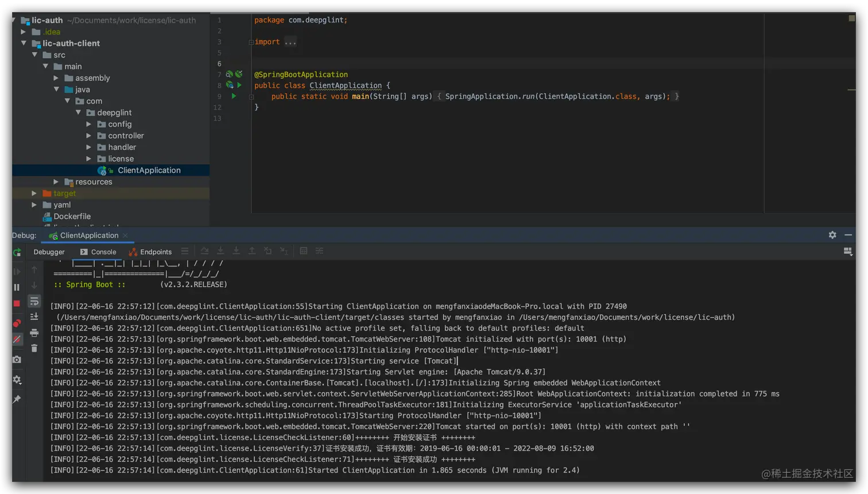Image resolution: width=868 pixels, height=494 pixels.
Task: Unfold the collapsed import block
Action: 251,42
